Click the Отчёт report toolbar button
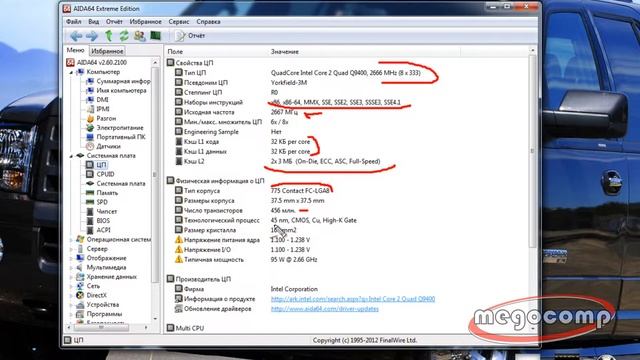This screenshot has height=360, width=640. tap(190, 36)
